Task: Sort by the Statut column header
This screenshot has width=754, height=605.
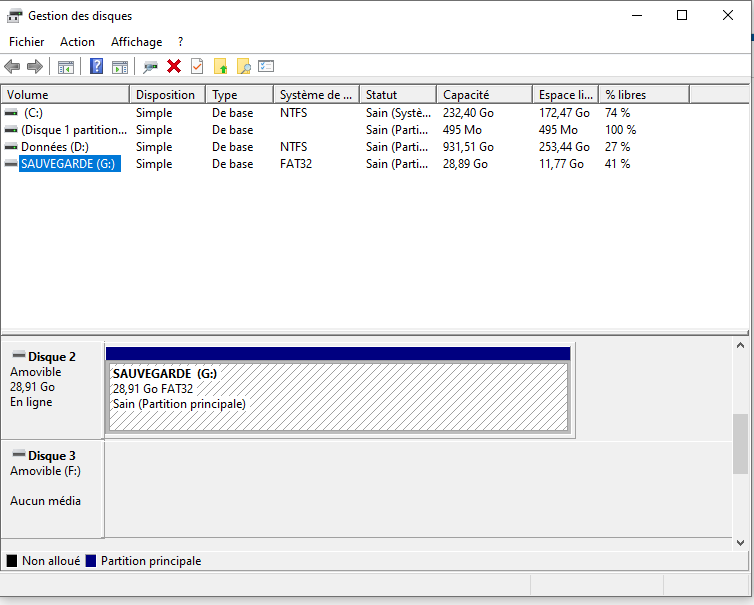Action: [398, 95]
